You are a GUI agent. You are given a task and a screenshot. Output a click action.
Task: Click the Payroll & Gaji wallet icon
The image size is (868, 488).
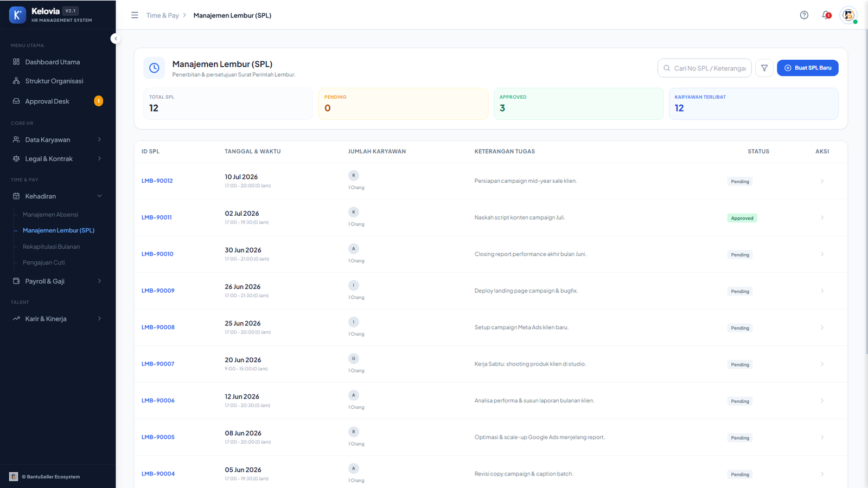(16, 281)
